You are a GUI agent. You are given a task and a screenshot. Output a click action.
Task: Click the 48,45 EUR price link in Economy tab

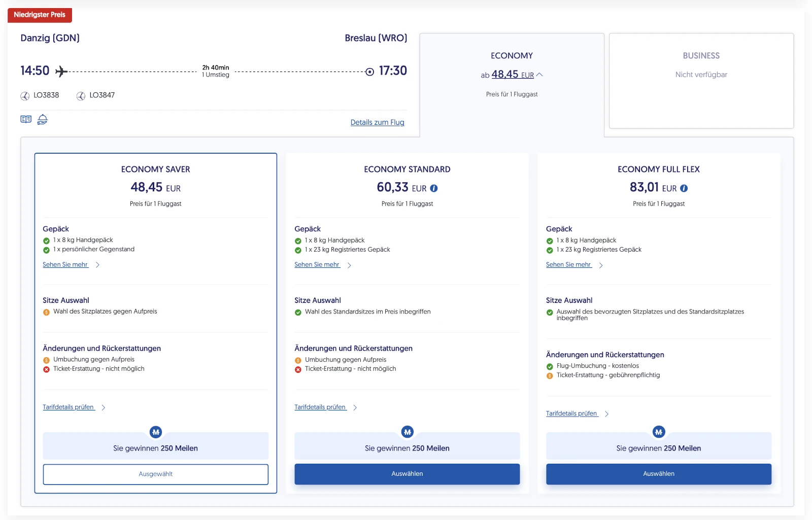(513, 75)
